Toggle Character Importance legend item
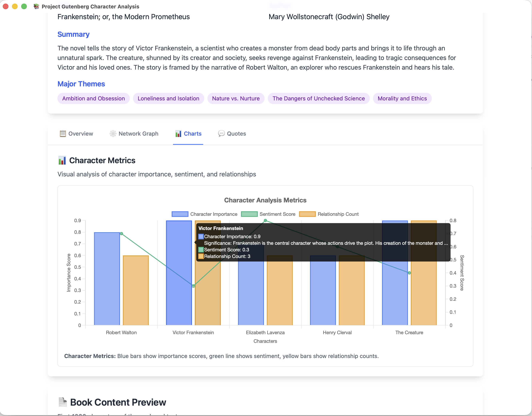 click(x=204, y=214)
